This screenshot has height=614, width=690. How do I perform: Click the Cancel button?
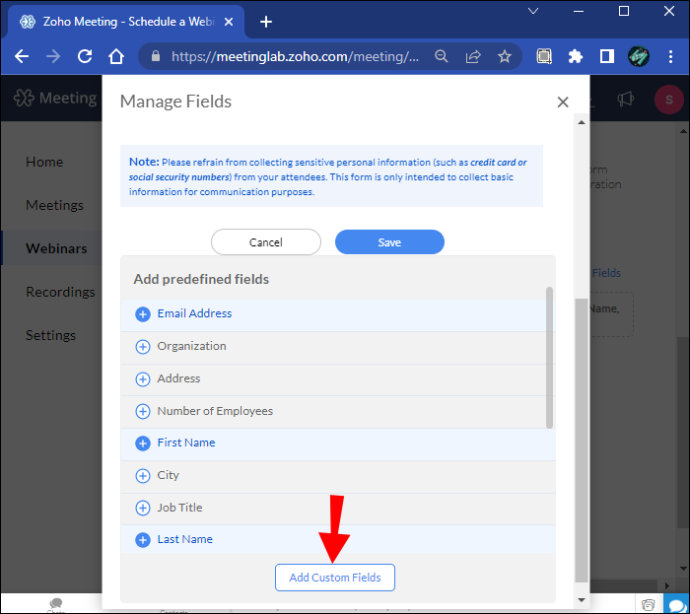266,242
